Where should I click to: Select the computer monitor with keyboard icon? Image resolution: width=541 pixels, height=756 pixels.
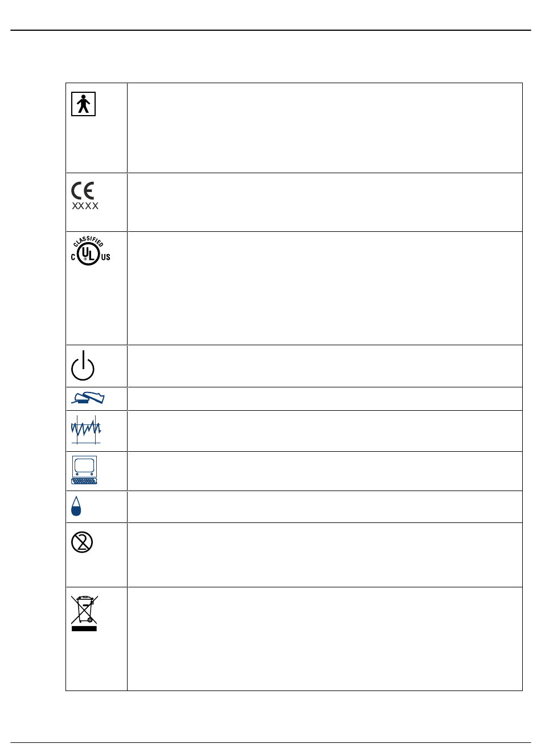(x=84, y=470)
